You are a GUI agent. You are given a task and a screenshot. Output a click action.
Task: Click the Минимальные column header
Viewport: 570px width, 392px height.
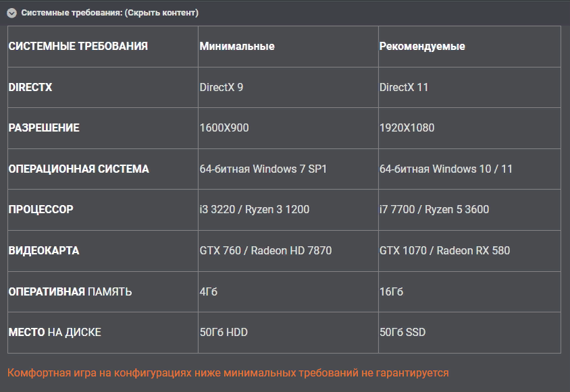[x=237, y=47]
